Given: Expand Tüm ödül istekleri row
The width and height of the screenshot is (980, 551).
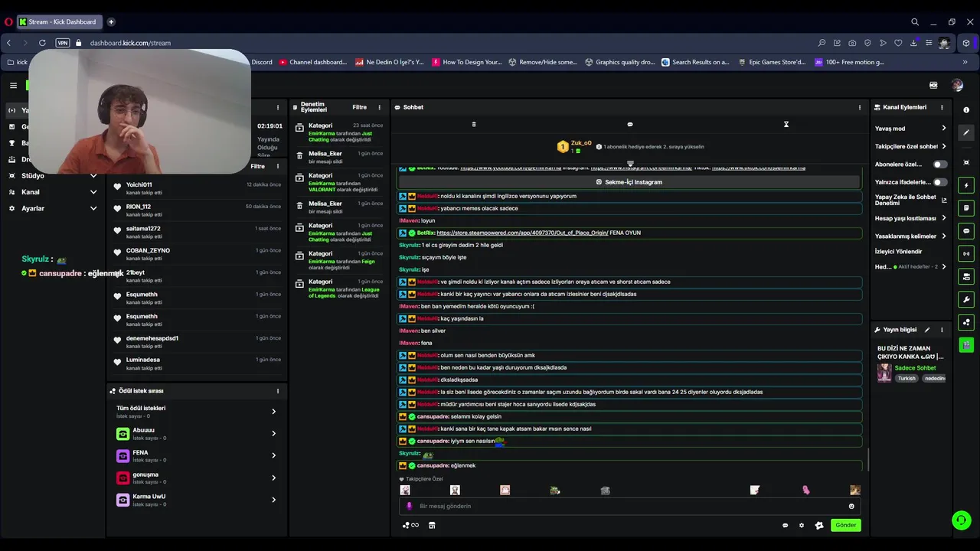Looking at the screenshot, I should point(196,412).
